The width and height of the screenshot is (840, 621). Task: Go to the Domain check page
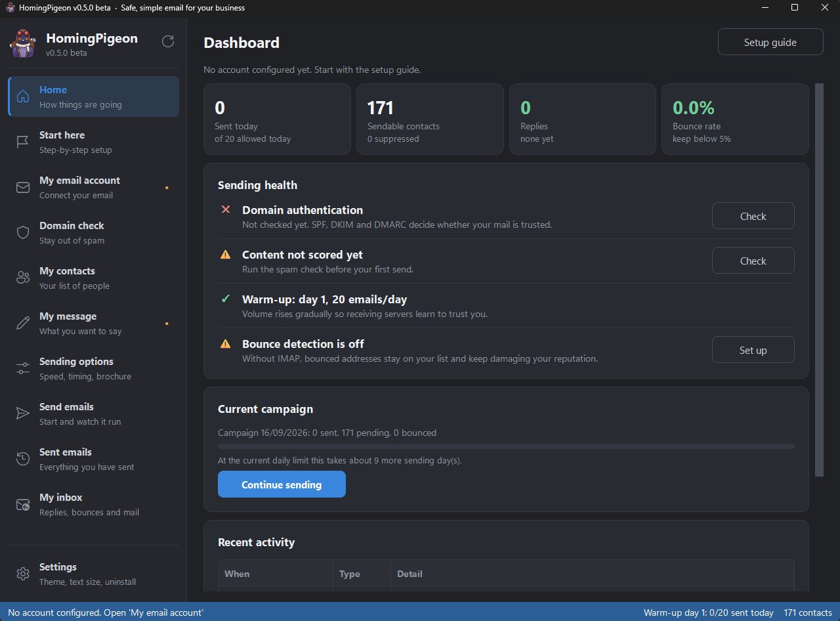tap(93, 232)
